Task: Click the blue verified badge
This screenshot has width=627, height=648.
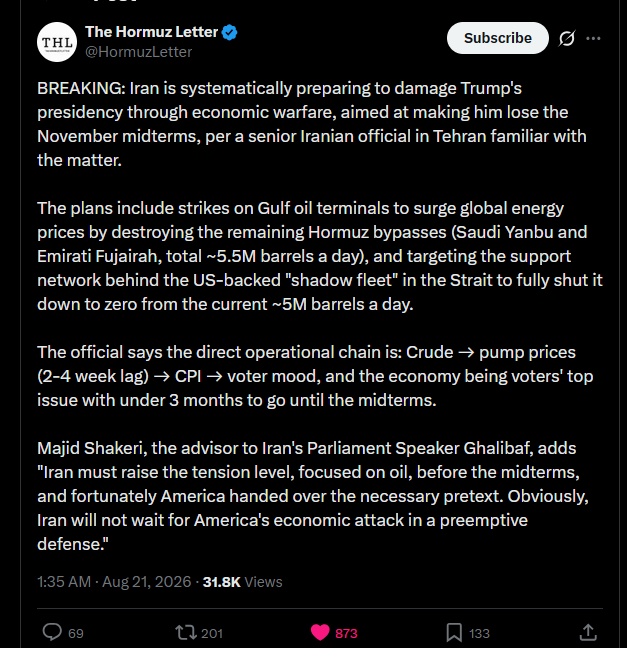Action: 229,32
